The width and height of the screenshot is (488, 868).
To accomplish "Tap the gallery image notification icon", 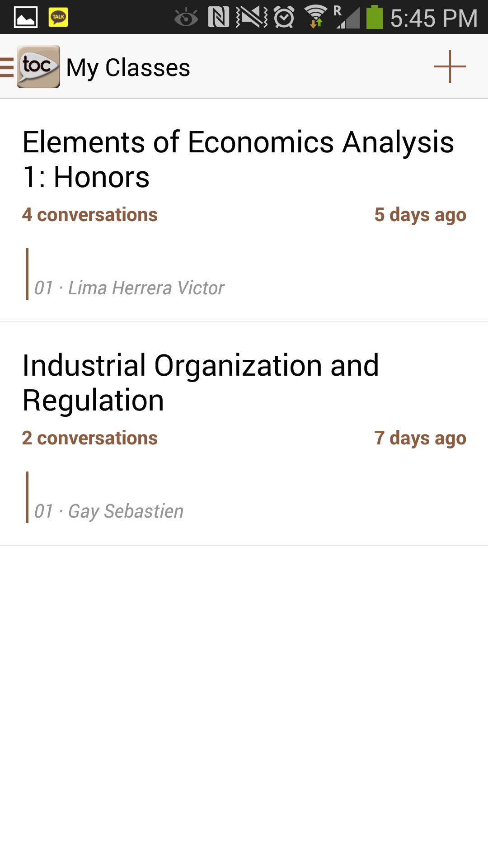I will pos(26,18).
